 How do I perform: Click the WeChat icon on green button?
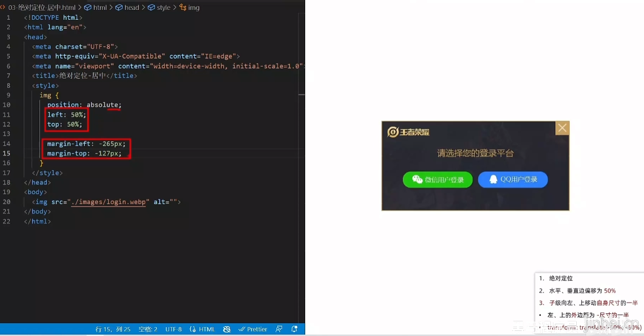(417, 179)
